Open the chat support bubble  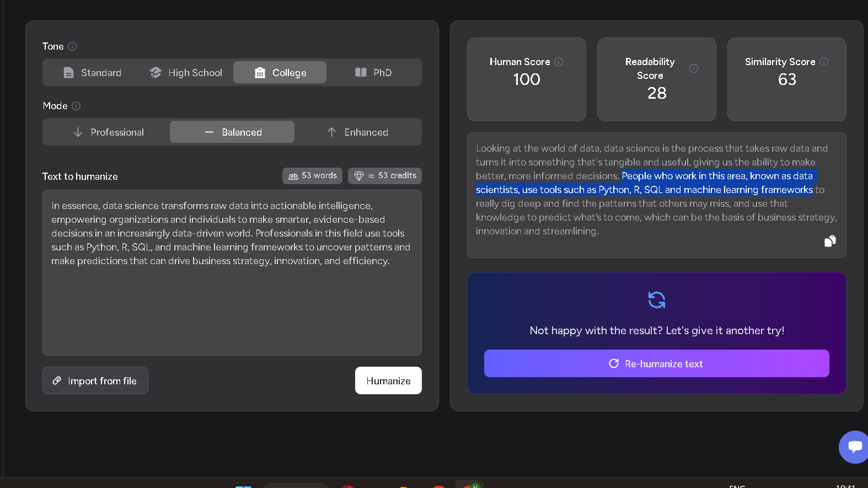(x=855, y=447)
